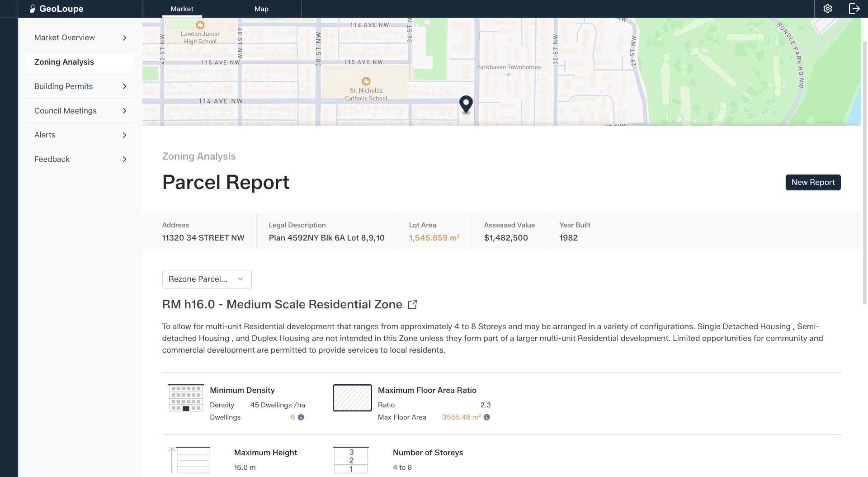
Task: Open the Rezone Parcel dropdown
Action: [x=206, y=279]
